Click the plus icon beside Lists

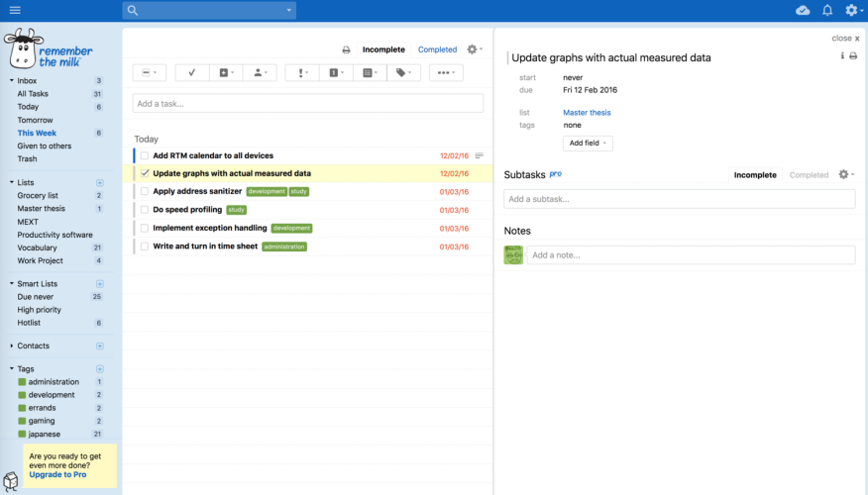[99, 183]
